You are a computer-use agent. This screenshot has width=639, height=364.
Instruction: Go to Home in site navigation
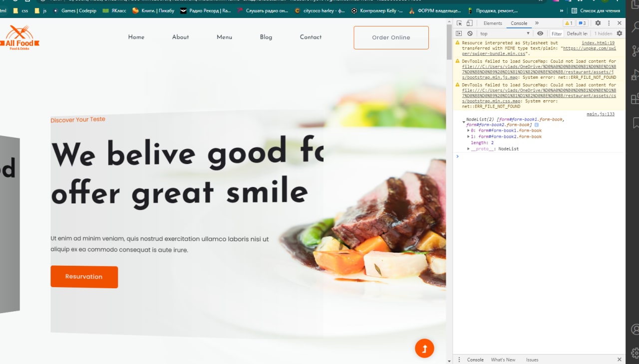tap(136, 37)
